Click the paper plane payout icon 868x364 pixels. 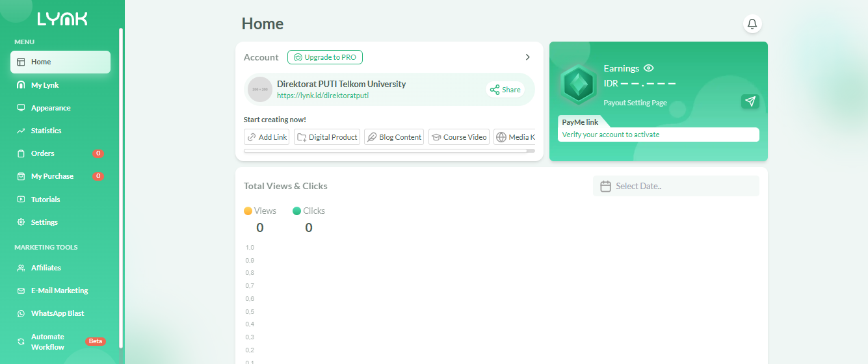tap(750, 101)
